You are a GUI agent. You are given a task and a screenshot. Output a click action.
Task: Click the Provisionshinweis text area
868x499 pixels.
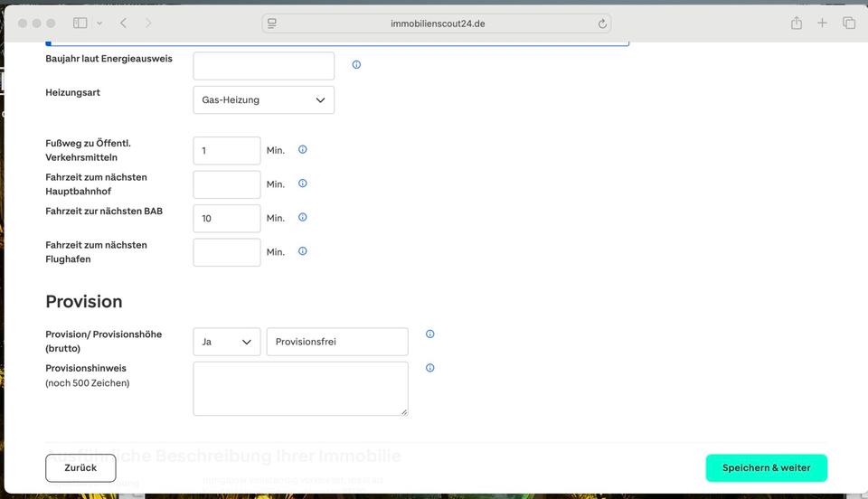(x=300, y=389)
